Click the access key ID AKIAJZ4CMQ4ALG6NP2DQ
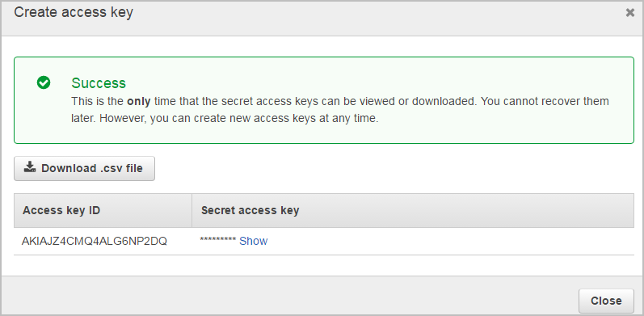 (x=95, y=241)
